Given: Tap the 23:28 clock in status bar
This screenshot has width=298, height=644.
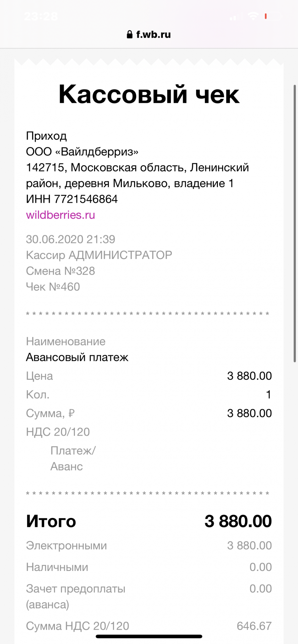Looking at the screenshot, I should pos(41,16).
